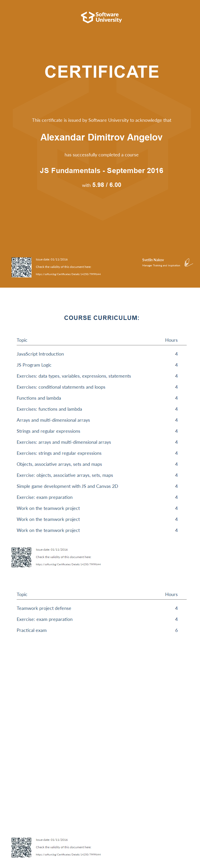Click the COURSE CURRICULUM heading
Image resolution: width=200 pixels, height=868 pixels.
102,318
